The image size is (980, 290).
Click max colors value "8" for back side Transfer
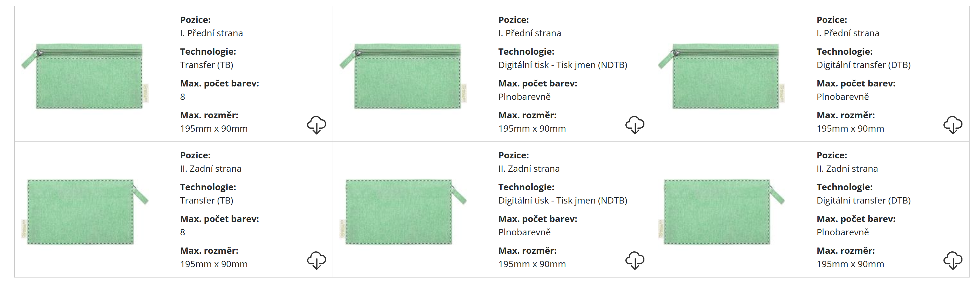(x=183, y=232)
